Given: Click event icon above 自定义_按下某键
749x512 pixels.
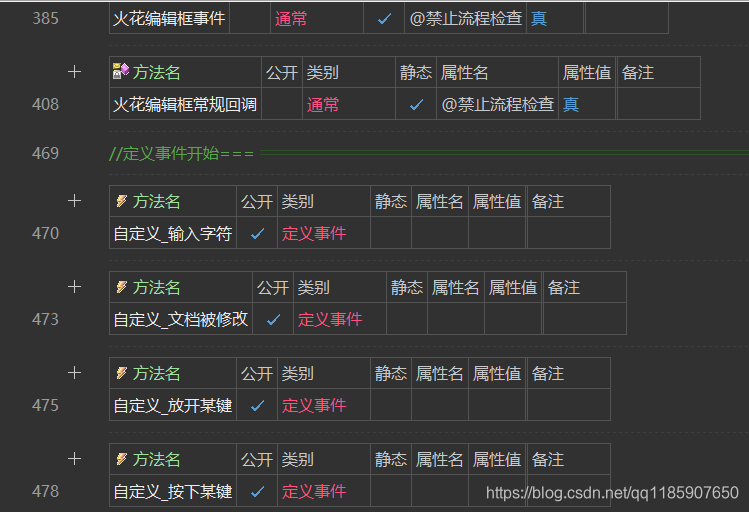Looking at the screenshot, I should [x=121, y=459].
